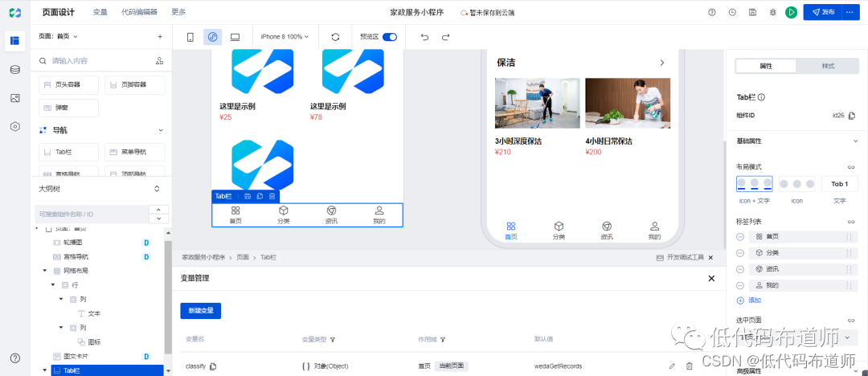Select icon + 文字 layout mode
This screenshot has height=376, width=868.
754,184
